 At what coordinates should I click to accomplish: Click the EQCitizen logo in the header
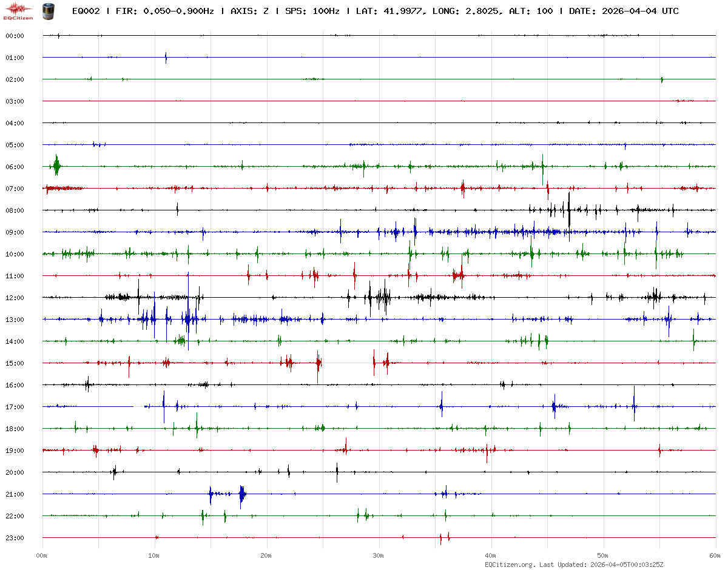18,11
